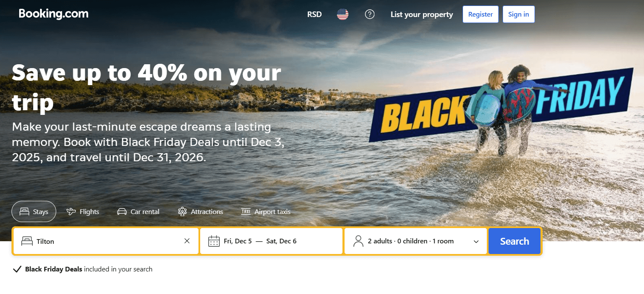Screen dimensions: 644x294
Task: Click the car icon for Car rental
Action: coord(122,211)
